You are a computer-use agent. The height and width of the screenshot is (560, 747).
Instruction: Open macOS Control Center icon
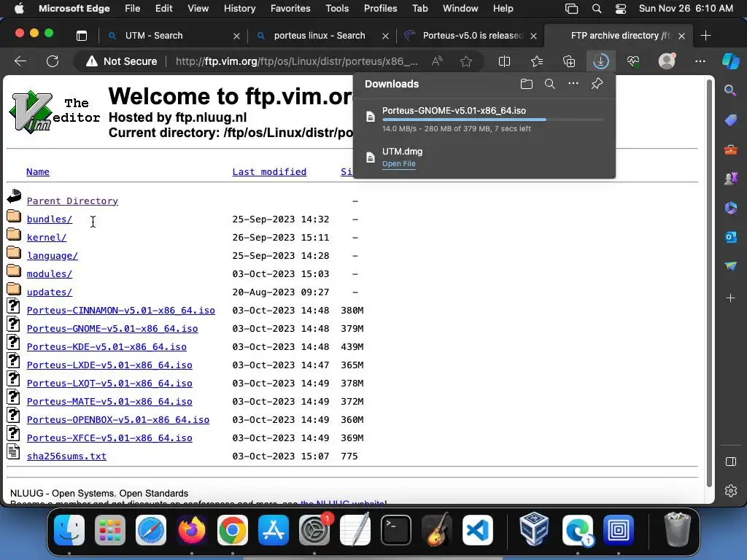(x=621, y=9)
